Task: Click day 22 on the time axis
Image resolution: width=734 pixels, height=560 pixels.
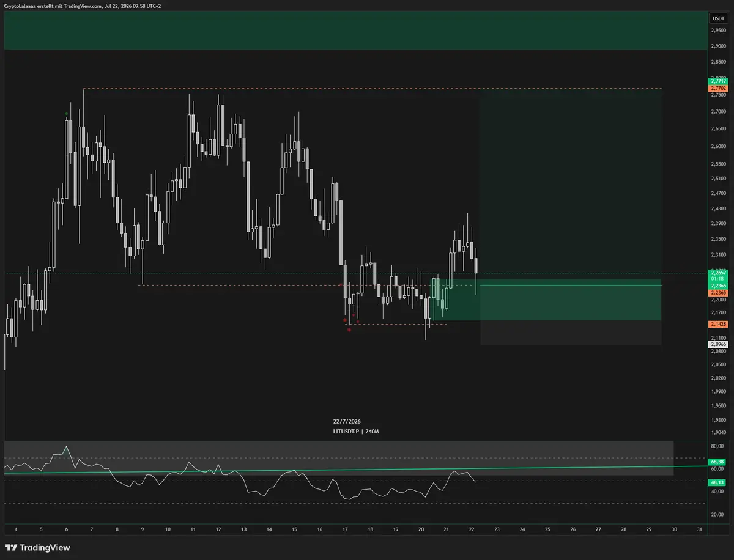Action: click(x=472, y=529)
